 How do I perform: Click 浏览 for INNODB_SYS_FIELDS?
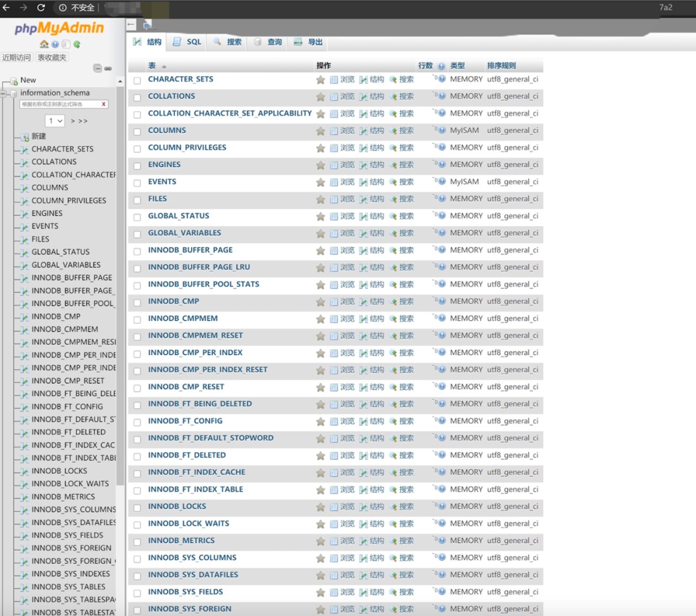pos(342,592)
